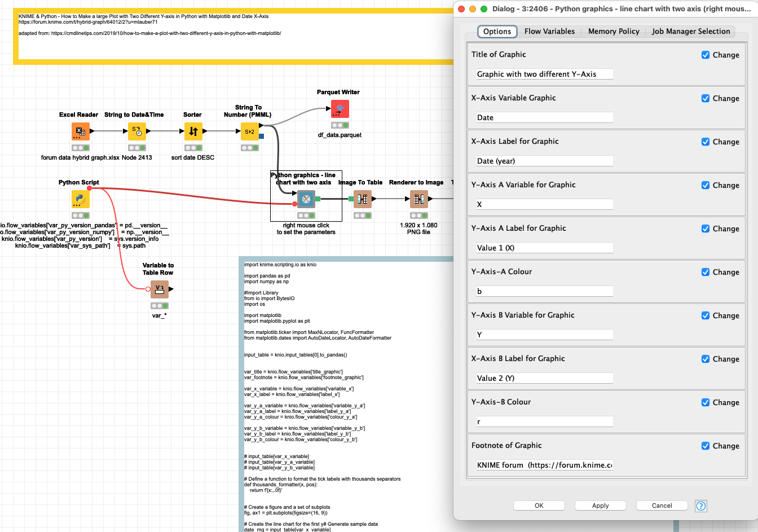Click forum.knime.com URL in yellow annotation

pos(88,22)
